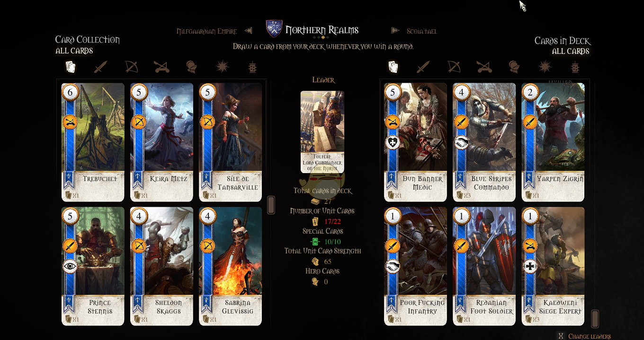This screenshot has width=644, height=340.
Task: Click the card collection scrollbar handle
Action: click(271, 205)
